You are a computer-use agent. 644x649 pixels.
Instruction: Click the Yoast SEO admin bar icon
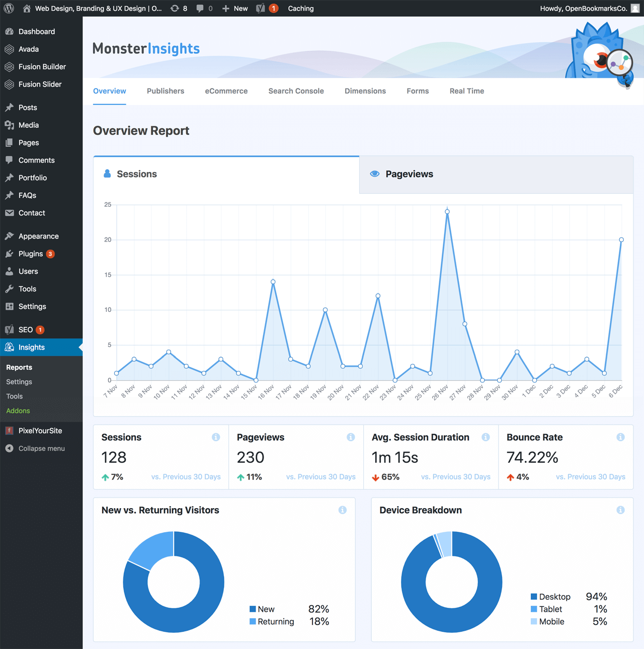click(x=260, y=8)
